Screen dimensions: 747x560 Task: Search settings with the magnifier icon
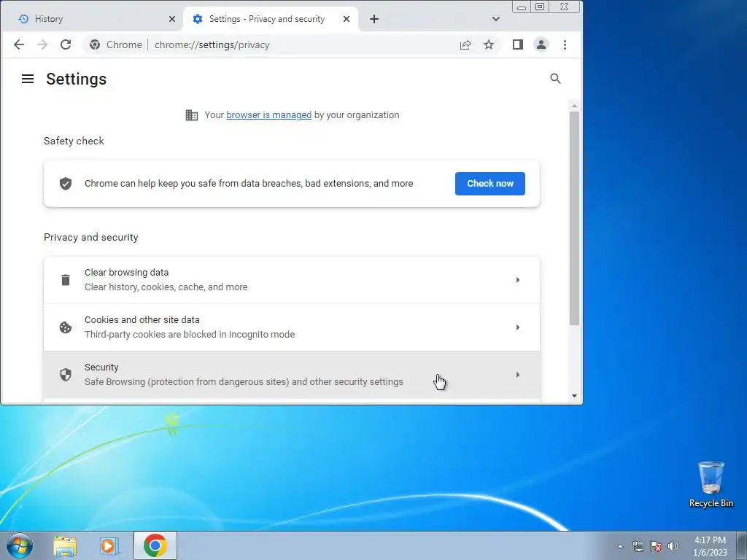555,79
